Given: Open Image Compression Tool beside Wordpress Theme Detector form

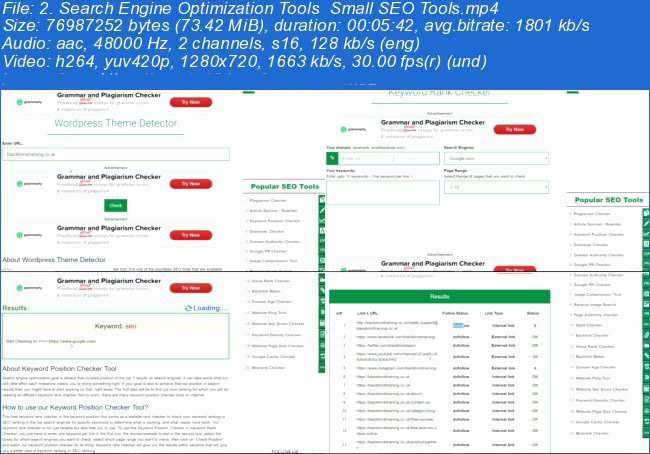Looking at the screenshot, I should (273, 261).
